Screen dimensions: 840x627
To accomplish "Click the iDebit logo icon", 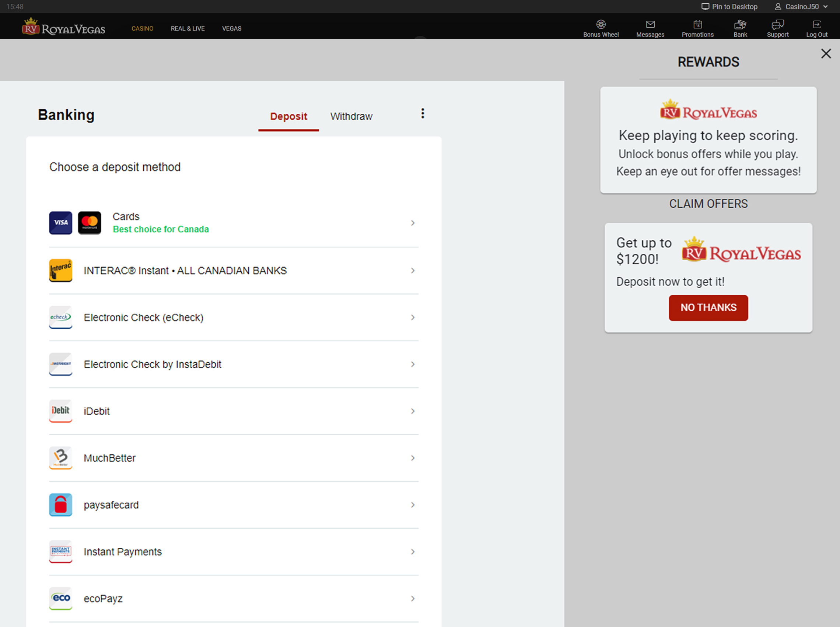I will [61, 411].
